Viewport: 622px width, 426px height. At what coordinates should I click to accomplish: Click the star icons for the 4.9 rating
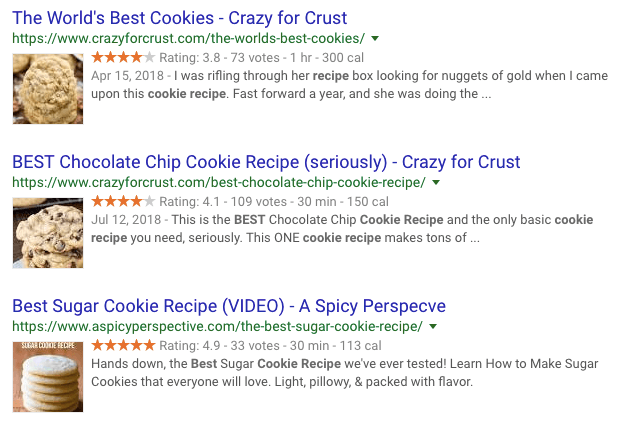coord(123,345)
